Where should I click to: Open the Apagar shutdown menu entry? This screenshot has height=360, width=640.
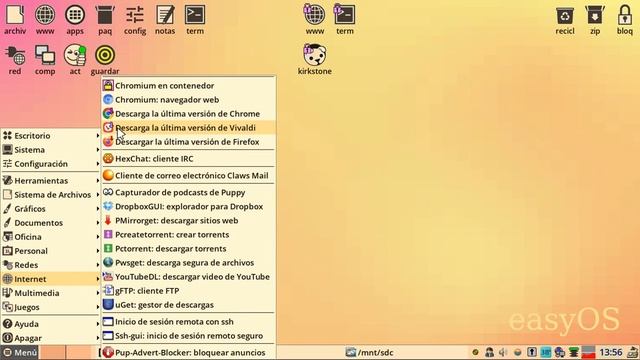coord(51,338)
